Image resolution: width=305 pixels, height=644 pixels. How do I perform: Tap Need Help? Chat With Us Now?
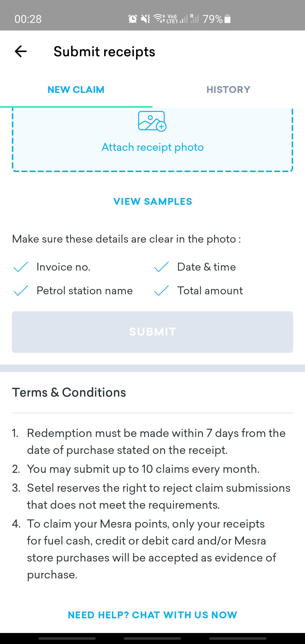[152, 615]
